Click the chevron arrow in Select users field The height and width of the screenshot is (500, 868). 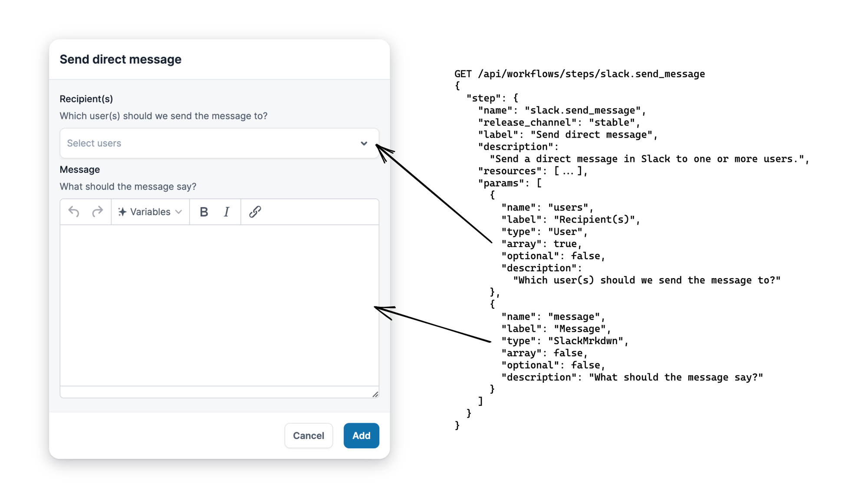[364, 143]
